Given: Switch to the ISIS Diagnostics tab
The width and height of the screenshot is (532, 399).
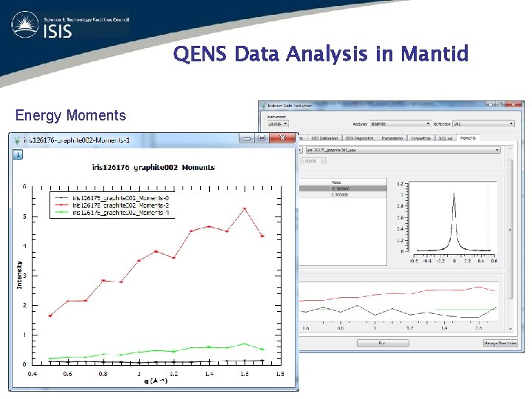Looking at the screenshot, I should coord(359,138).
